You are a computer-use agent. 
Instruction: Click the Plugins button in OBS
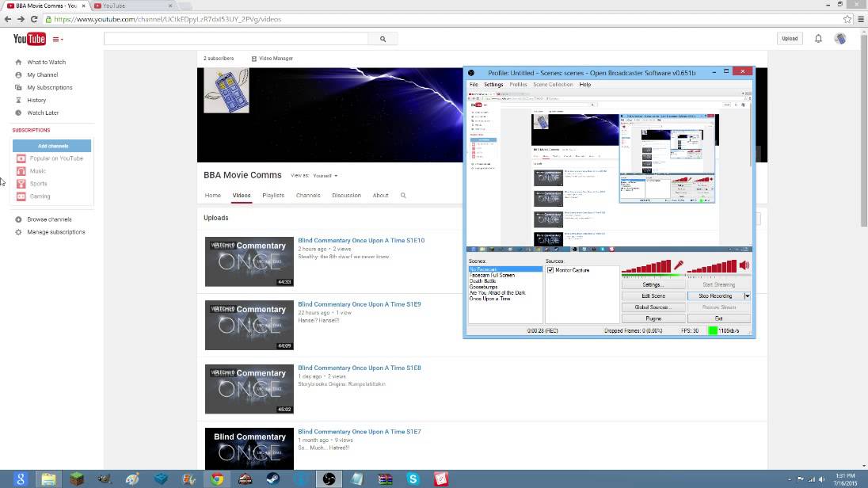[653, 318]
